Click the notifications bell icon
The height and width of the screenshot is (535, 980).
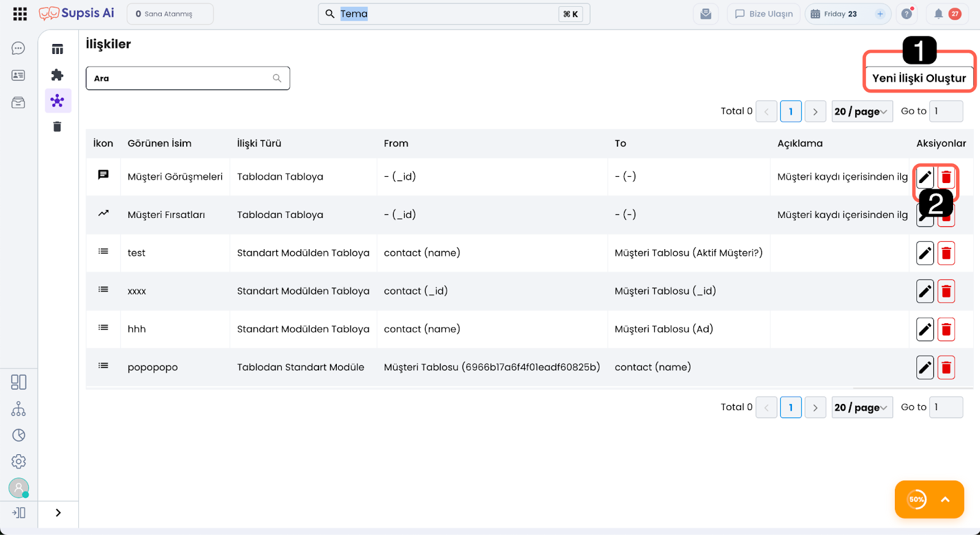(x=938, y=14)
